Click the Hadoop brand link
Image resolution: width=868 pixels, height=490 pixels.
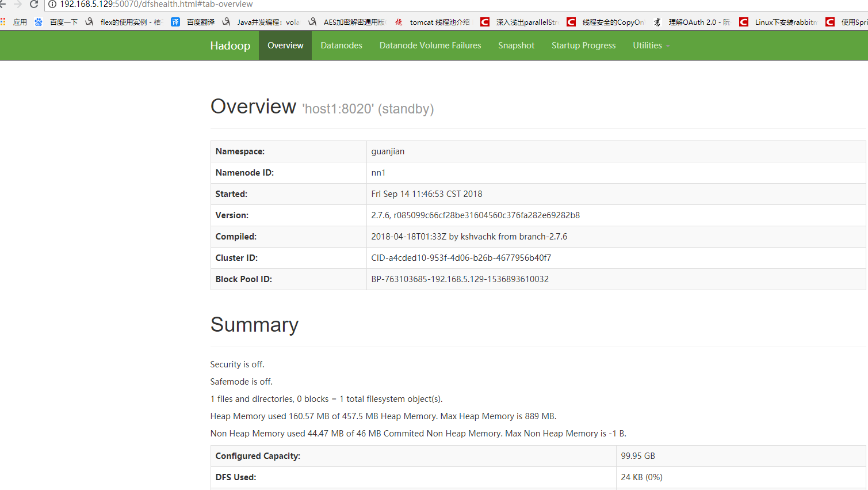(x=230, y=45)
